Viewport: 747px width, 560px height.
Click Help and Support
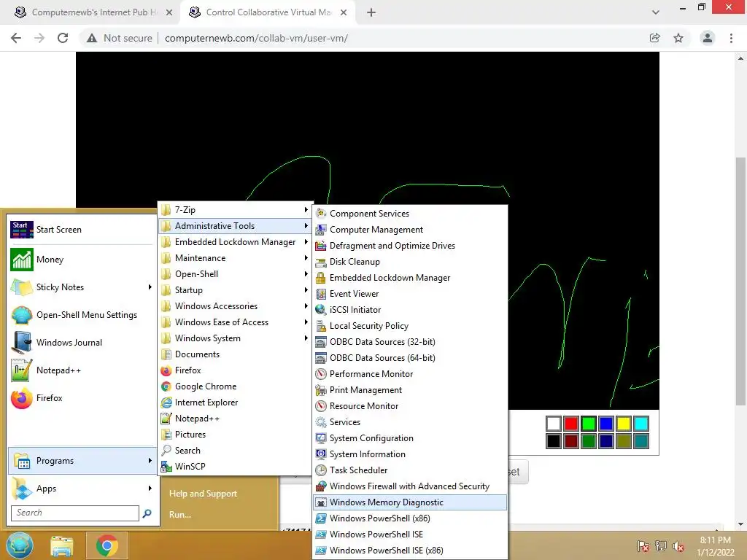pos(203,494)
